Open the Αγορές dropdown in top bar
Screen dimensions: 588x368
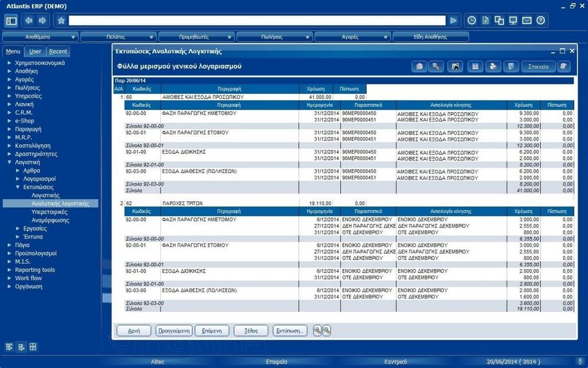352,37
